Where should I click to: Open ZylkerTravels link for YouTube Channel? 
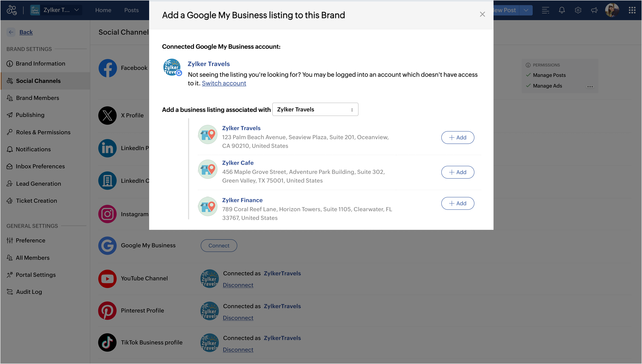click(x=282, y=273)
